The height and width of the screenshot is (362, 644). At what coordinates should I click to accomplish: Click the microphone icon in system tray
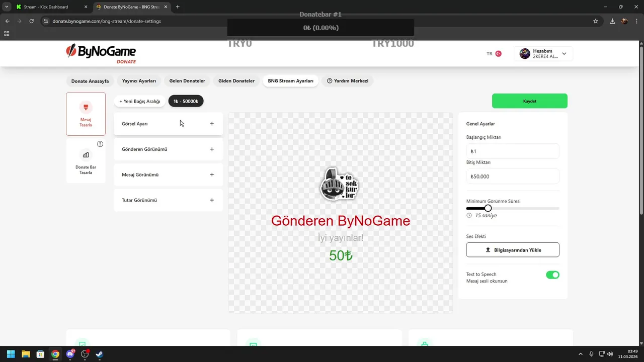click(x=591, y=354)
